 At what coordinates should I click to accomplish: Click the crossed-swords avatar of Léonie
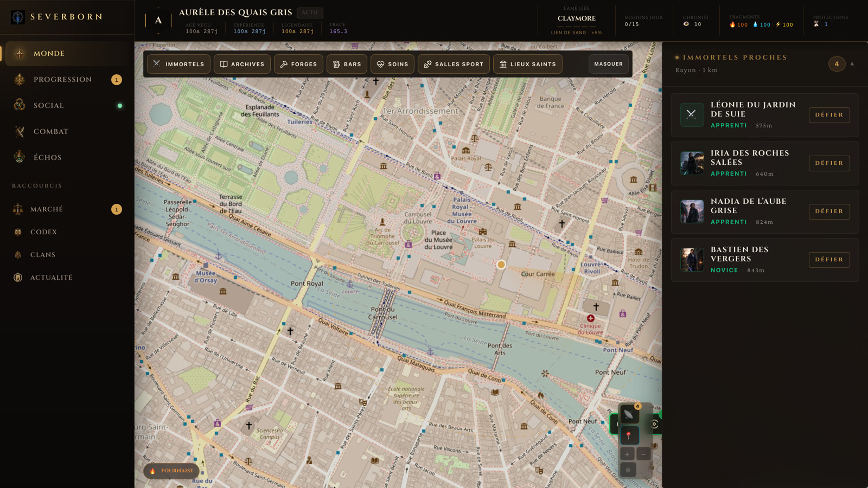(692, 114)
